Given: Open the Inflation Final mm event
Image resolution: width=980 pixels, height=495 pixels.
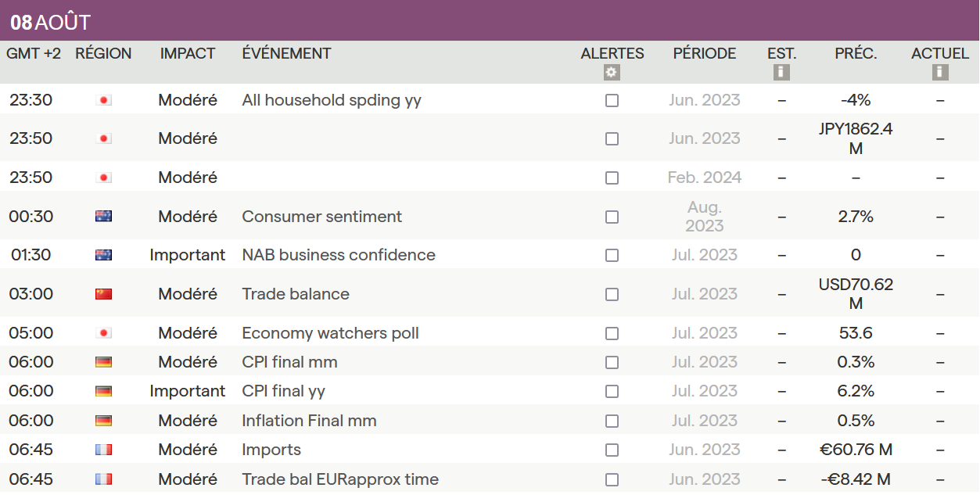Looking at the screenshot, I should coord(309,421).
